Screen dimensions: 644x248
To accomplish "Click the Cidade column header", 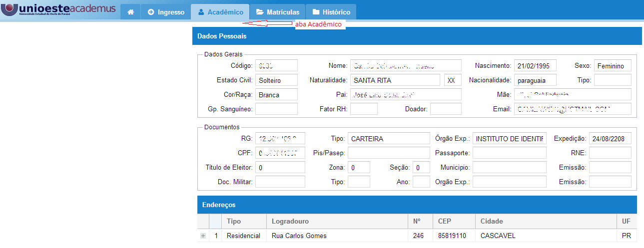I will [x=547, y=222].
